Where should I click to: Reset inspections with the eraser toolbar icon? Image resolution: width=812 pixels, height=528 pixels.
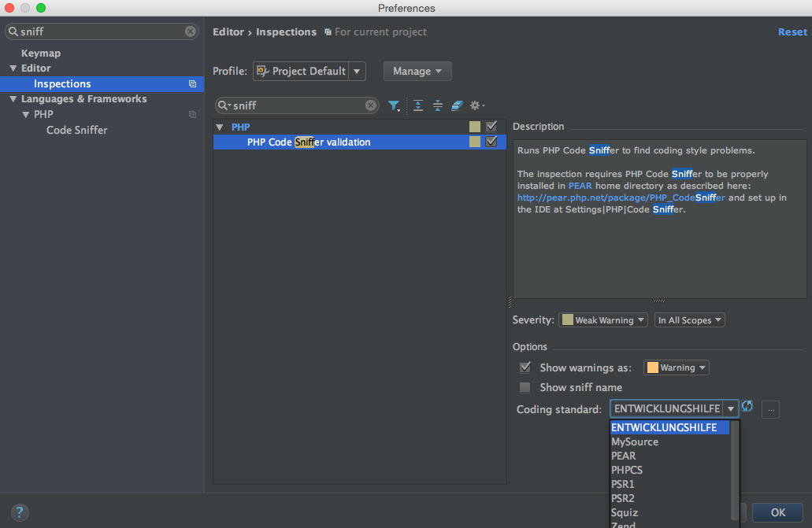point(457,105)
